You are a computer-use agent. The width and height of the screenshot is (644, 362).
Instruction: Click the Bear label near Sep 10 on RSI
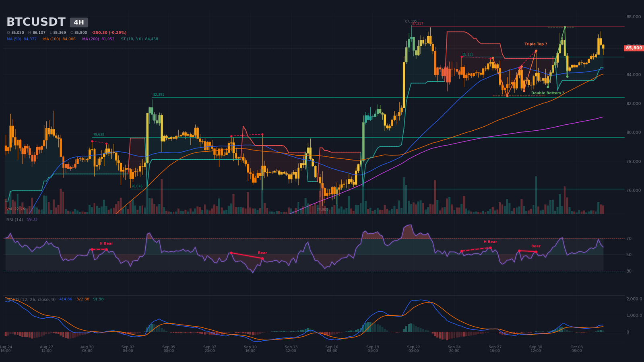tap(262, 253)
